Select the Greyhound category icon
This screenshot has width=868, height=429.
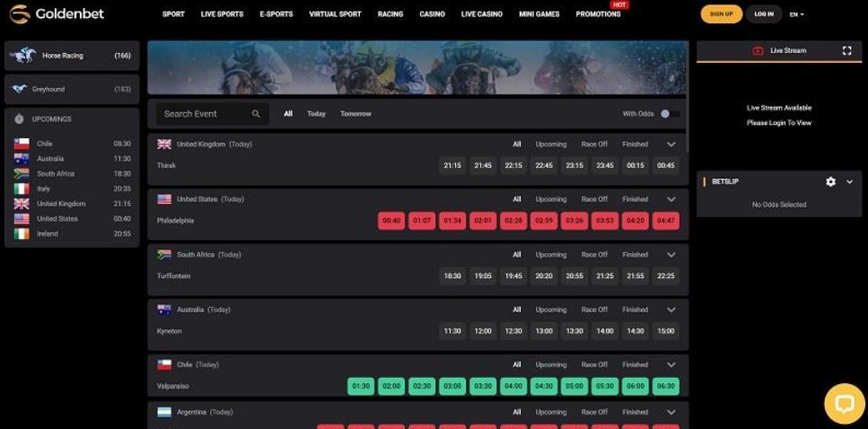[x=20, y=90]
